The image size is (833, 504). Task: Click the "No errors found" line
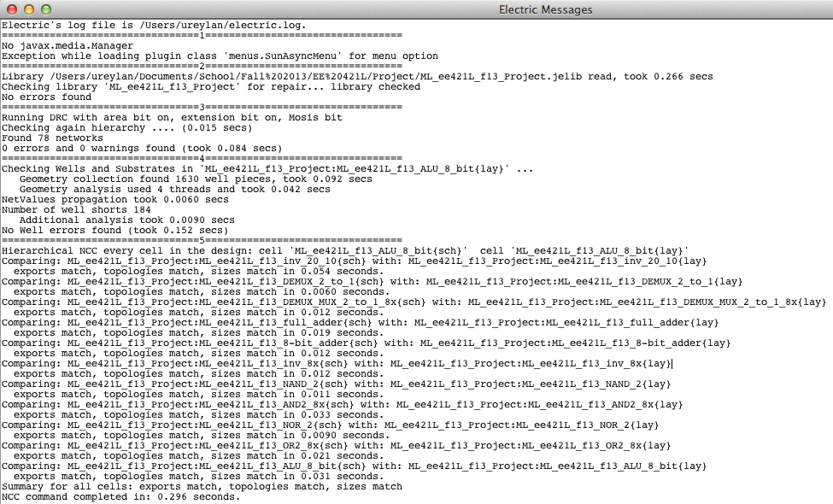click(46, 97)
